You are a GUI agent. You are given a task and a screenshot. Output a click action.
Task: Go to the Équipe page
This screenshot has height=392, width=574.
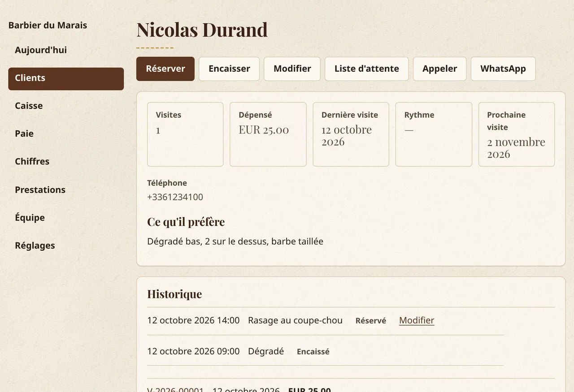click(x=66, y=217)
